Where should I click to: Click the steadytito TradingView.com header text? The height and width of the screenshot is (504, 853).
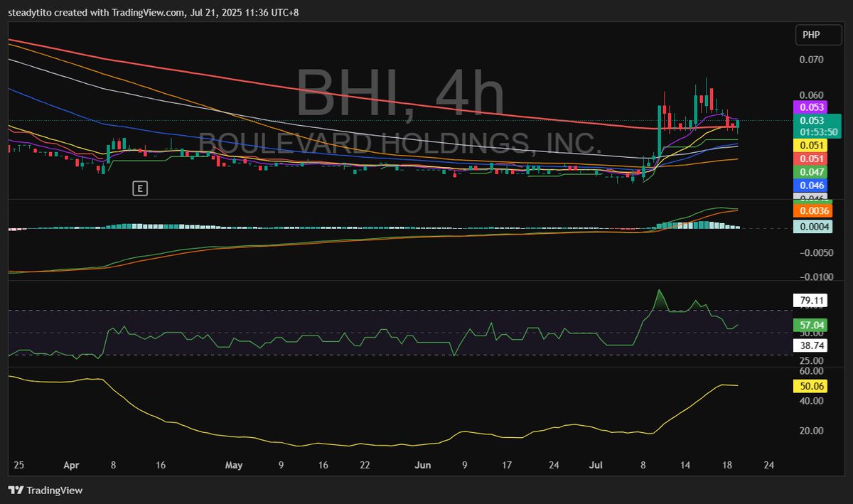[153, 12]
